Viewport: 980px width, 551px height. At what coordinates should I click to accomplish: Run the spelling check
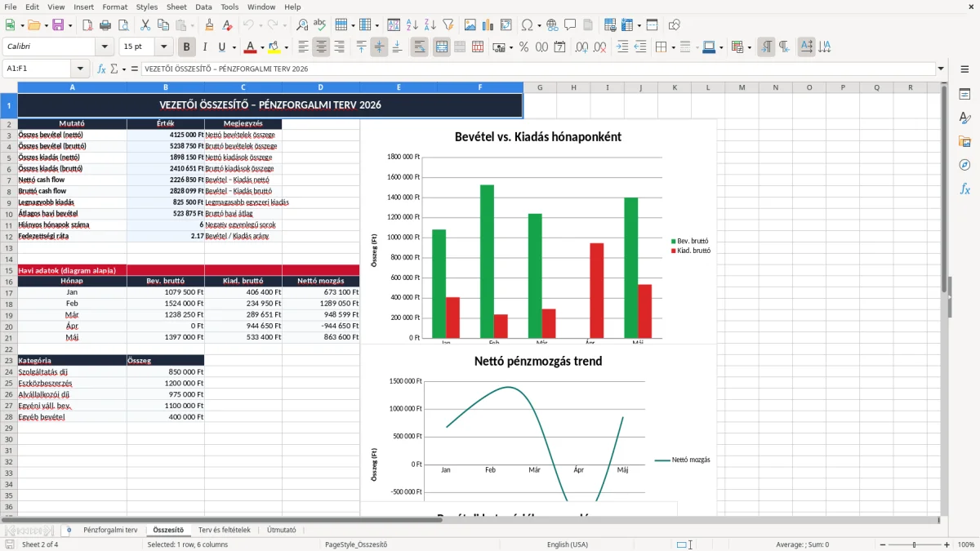coord(320,25)
